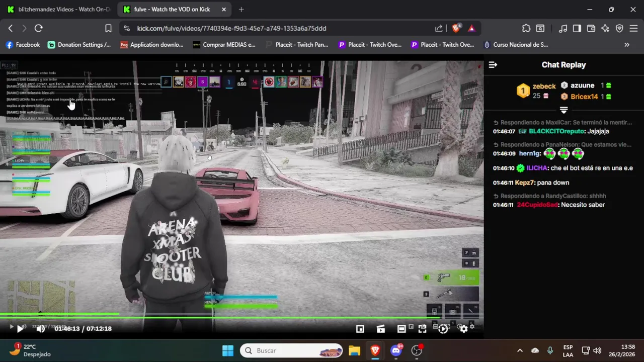Select the fulve VOD on Kick tab
The image size is (644, 362).
pyautogui.click(x=174, y=9)
